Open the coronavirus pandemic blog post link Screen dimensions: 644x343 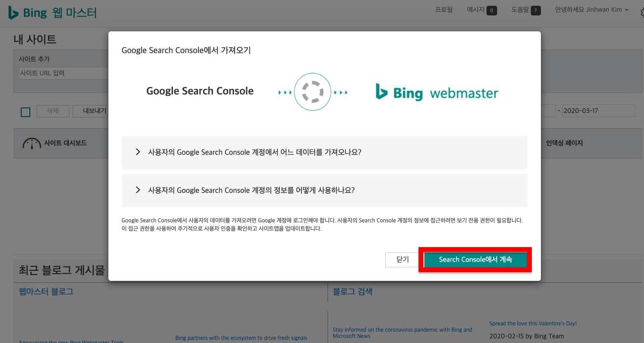403,333
